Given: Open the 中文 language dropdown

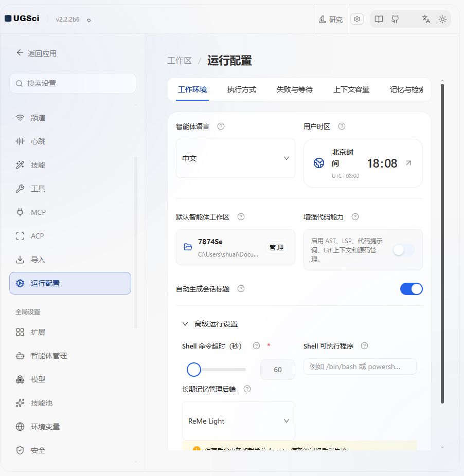Looking at the screenshot, I should (236, 158).
